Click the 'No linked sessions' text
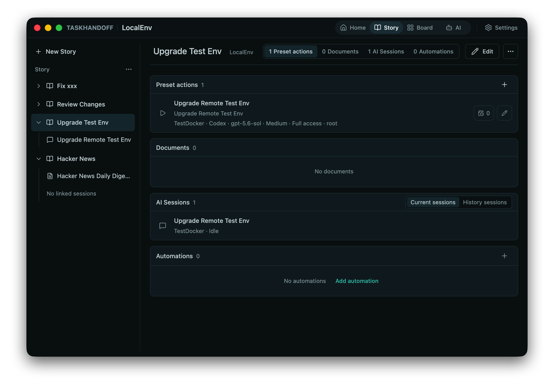Viewport: 554px width, 392px height. [x=71, y=193]
